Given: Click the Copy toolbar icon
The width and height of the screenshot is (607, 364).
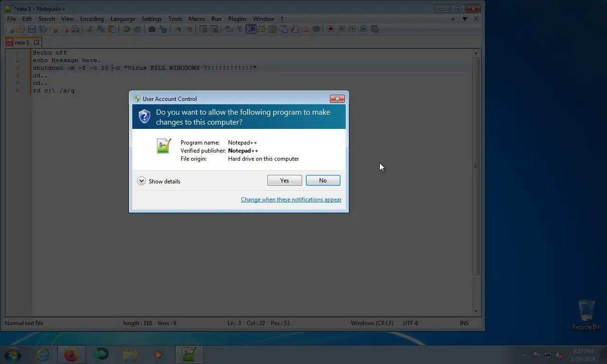Looking at the screenshot, I should 101,29.
